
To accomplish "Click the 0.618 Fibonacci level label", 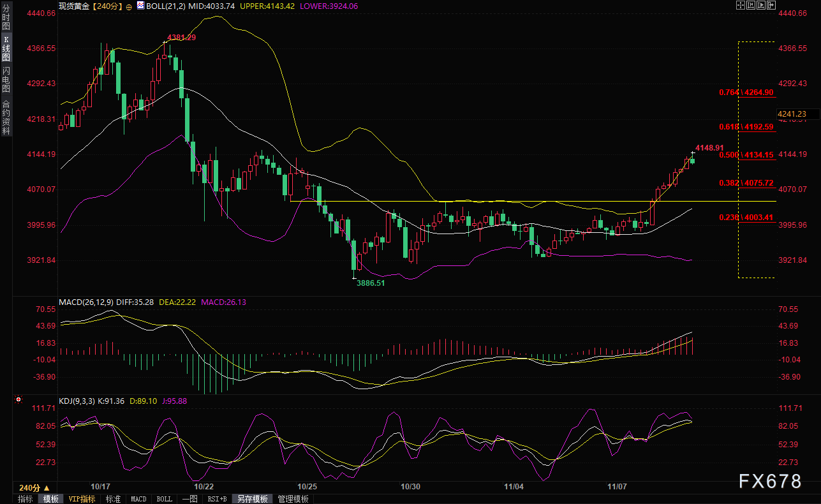I will pyautogui.click(x=746, y=127).
